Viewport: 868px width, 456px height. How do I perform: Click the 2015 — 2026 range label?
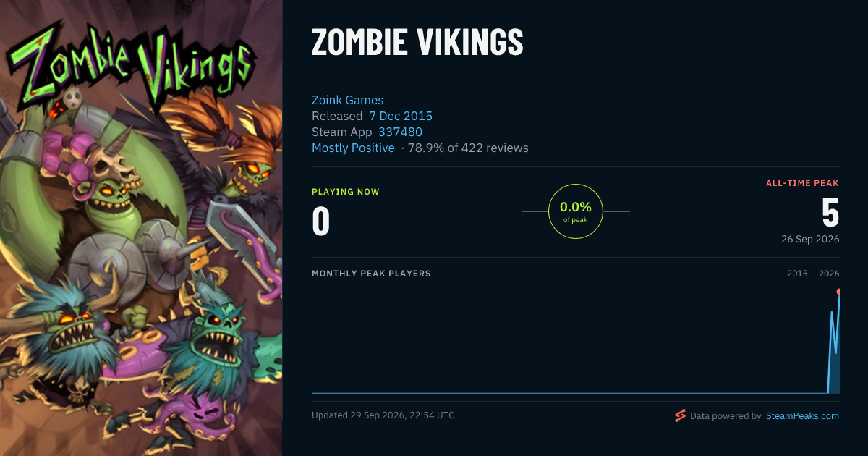(813, 274)
